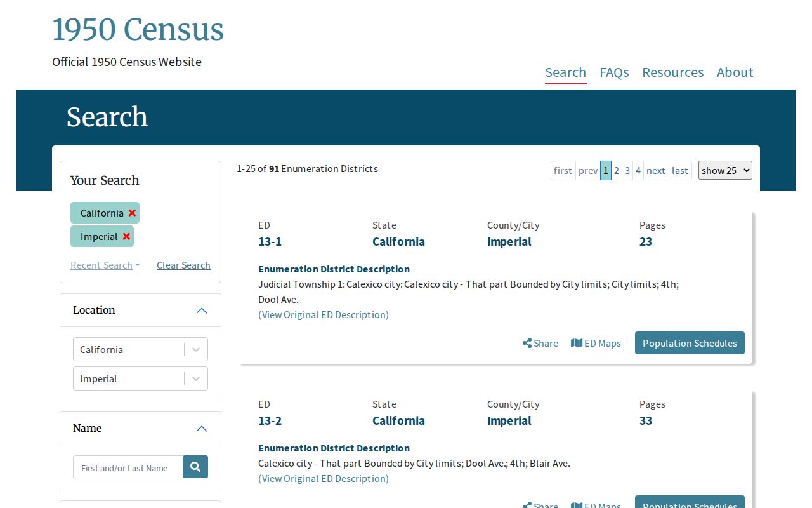Open Population Schedules for ED 13-1

[x=690, y=343]
